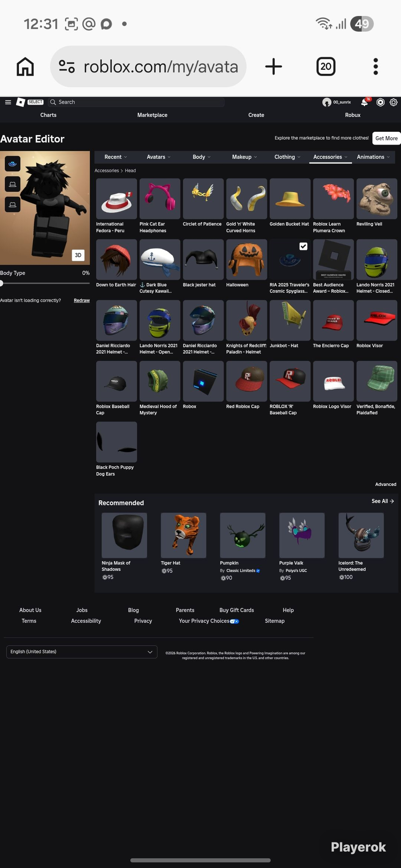Viewport: 401px width, 868px height.
Task: Open the settings gear icon
Action: [394, 102]
